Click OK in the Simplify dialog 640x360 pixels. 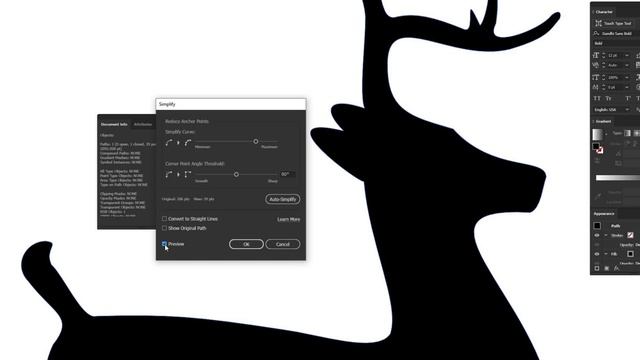pos(246,244)
